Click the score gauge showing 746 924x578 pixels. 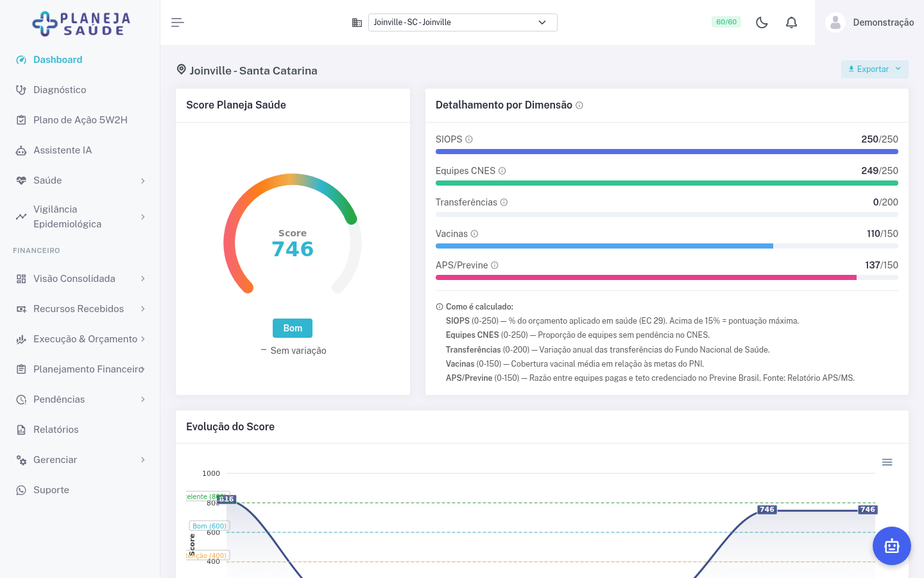(x=293, y=234)
